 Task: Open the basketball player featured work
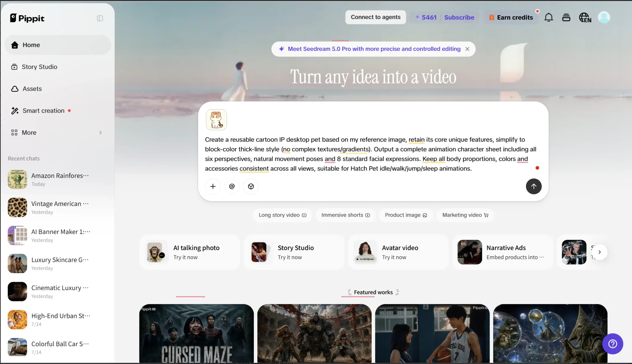point(432,333)
